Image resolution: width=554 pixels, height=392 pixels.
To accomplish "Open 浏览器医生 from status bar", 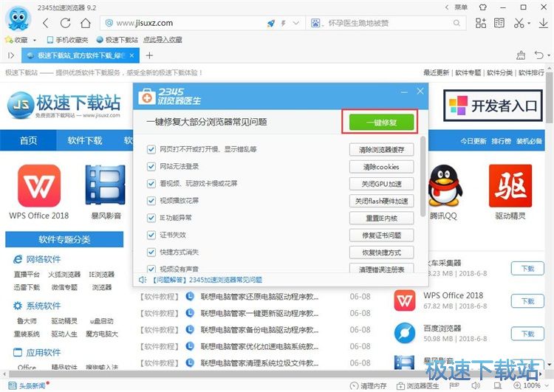I will tap(417, 385).
